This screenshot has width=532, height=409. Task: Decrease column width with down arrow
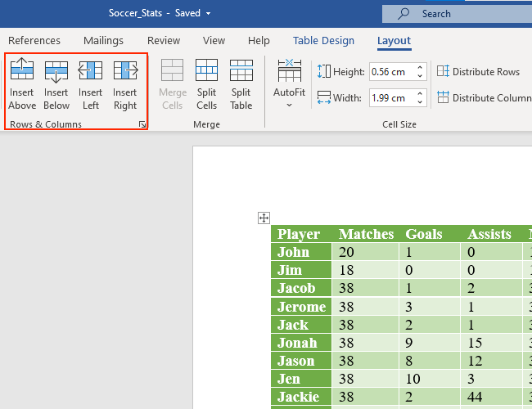421,102
